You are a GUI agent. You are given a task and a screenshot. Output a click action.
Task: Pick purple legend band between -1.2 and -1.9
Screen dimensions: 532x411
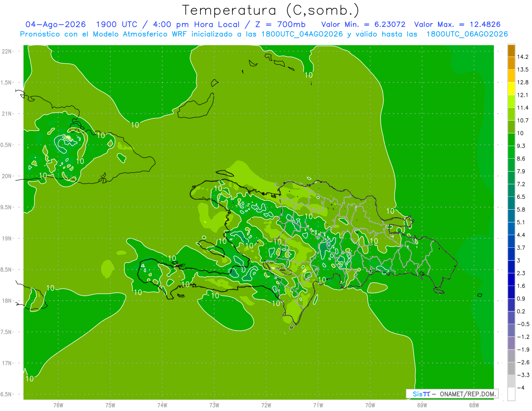point(511,343)
